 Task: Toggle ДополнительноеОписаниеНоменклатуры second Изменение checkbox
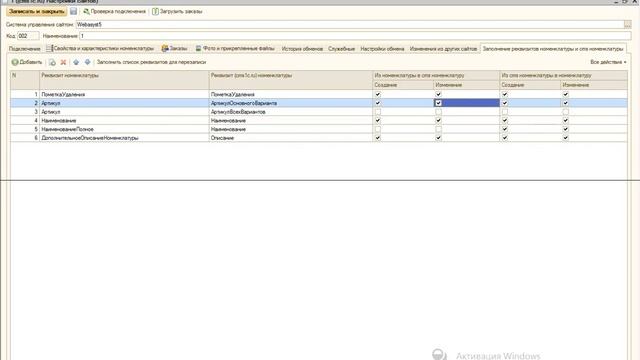coord(566,138)
